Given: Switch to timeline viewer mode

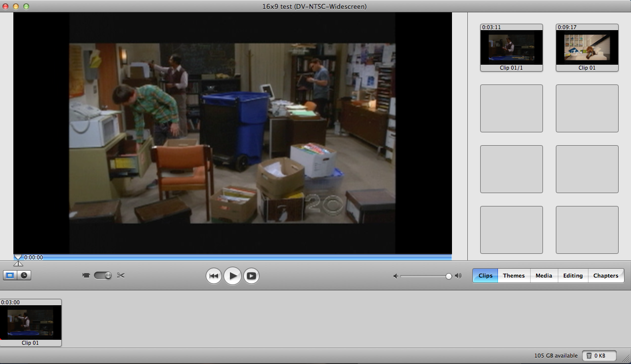Looking at the screenshot, I should [24, 276].
